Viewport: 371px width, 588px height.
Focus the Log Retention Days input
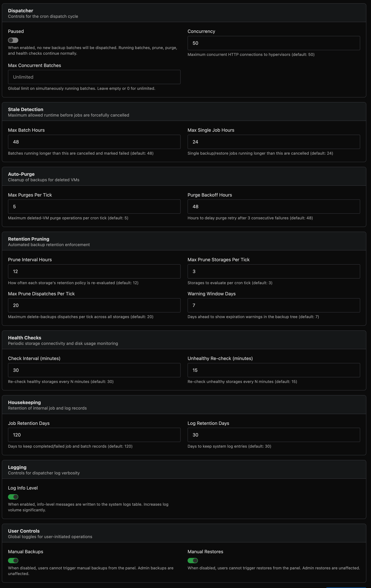coord(273,435)
